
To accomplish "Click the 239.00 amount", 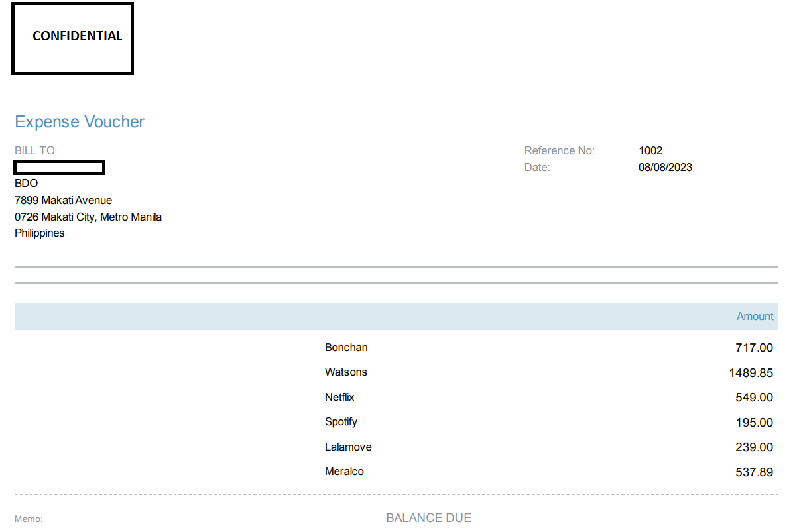I will click(x=754, y=447).
